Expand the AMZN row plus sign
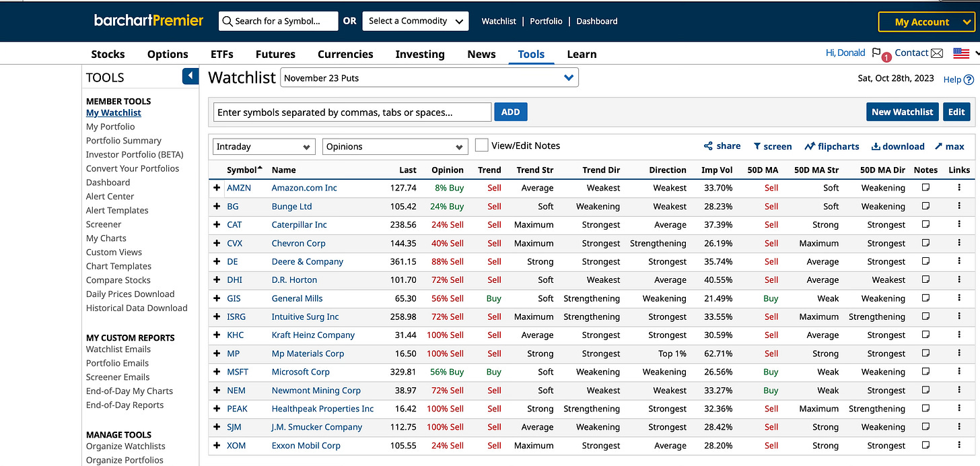Image resolution: width=980 pixels, height=466 pixels. (x=217, y=188)
